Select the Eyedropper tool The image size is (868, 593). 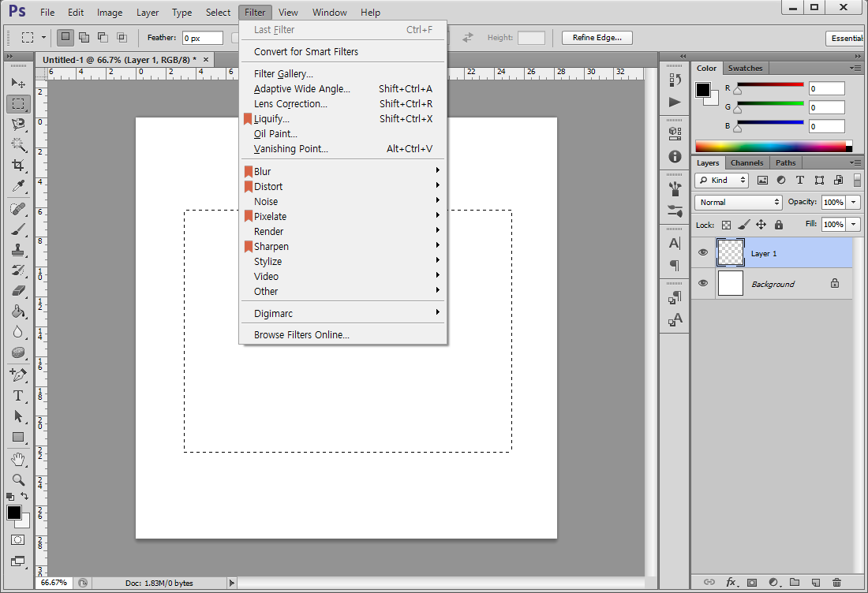[x=18, y=186]
